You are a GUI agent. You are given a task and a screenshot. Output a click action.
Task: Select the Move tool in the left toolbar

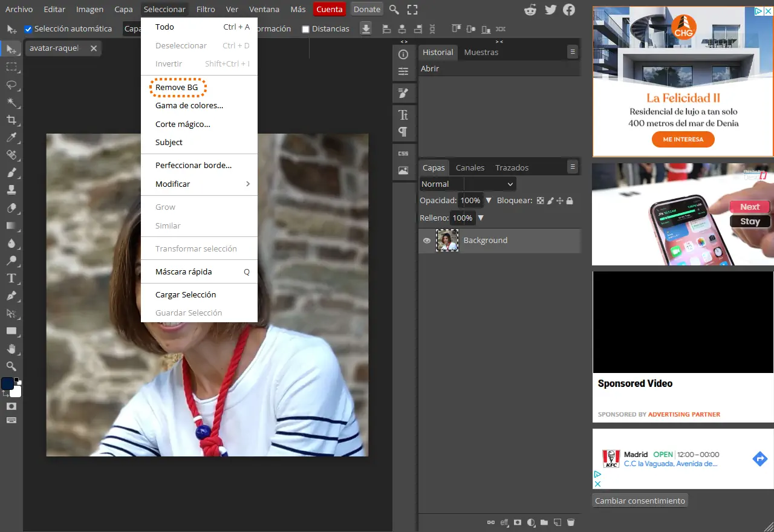[11, 49]
